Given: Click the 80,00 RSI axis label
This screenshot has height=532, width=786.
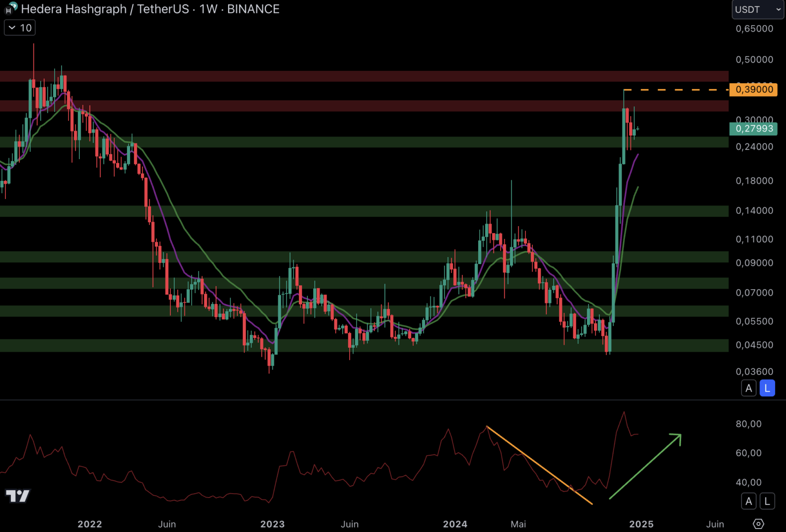Looking at the screenshot, I should (749, 424).
